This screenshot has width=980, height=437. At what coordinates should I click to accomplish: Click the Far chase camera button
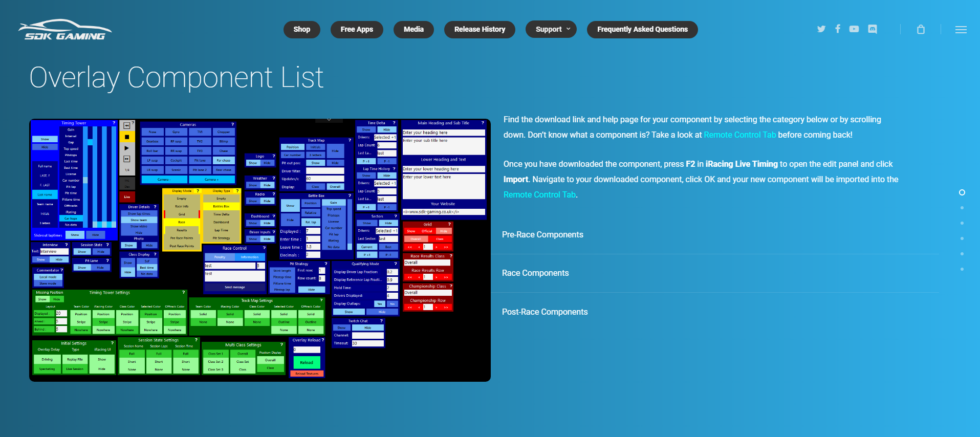[x=224, y=160]
